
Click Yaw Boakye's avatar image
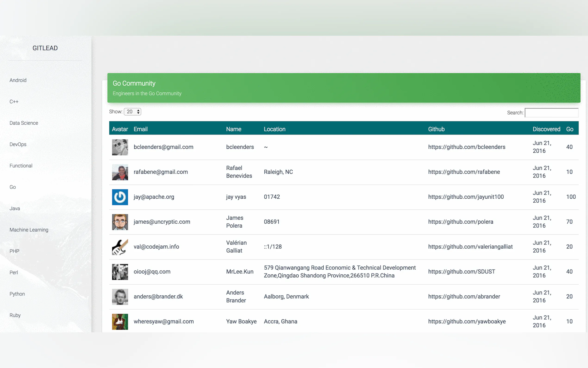(x=120, y=321)
